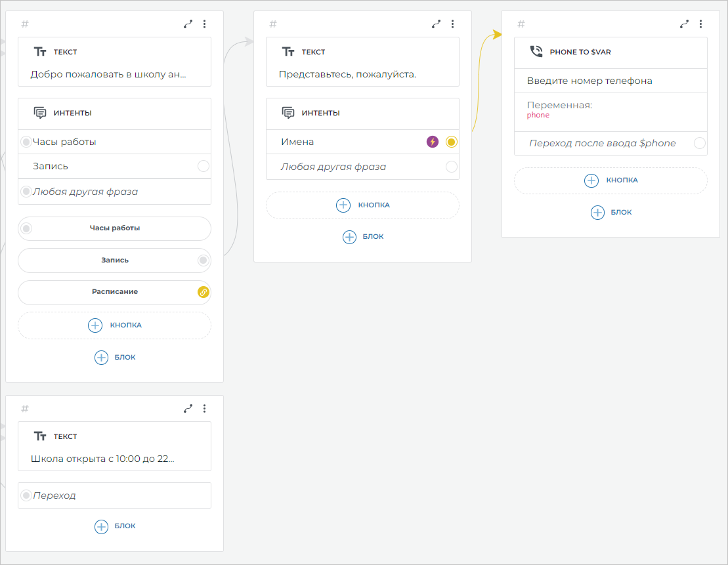Open three-dot menu of Школа открыта block
Viewport: 728px width, 565px height.
tap(204, 409)
